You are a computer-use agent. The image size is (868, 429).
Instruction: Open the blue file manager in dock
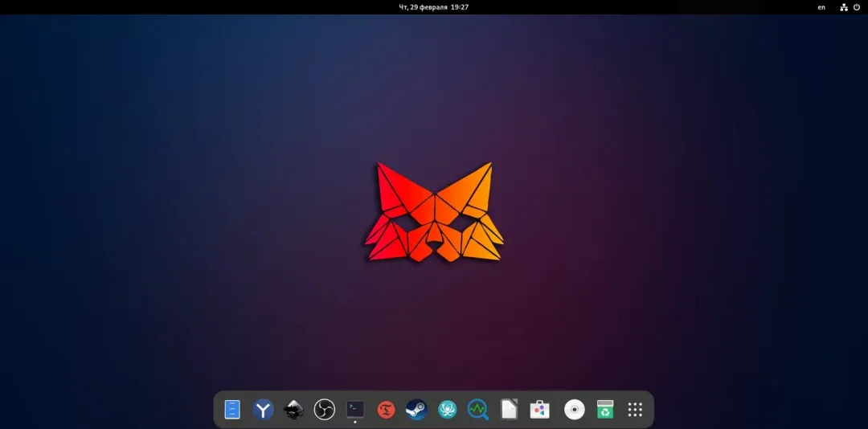coord(232,410)
